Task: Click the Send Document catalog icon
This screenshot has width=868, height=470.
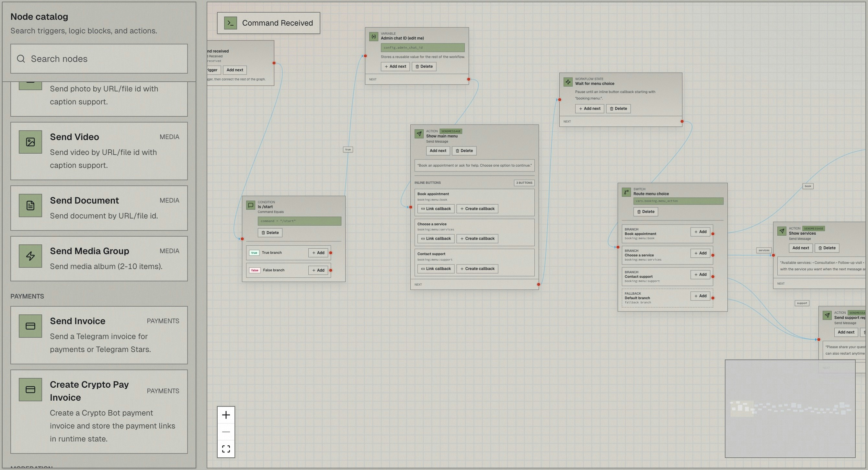Action: point(30,205)
